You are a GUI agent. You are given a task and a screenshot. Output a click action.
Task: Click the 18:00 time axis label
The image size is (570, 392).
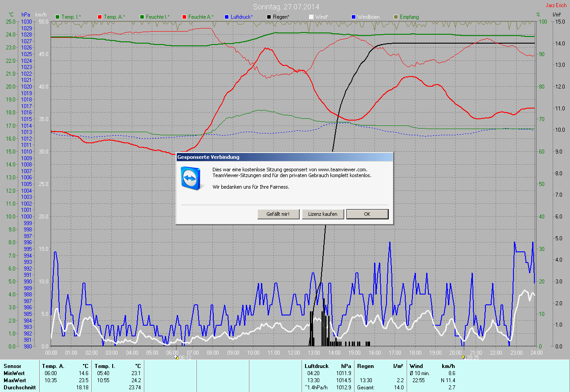(415, 353)
